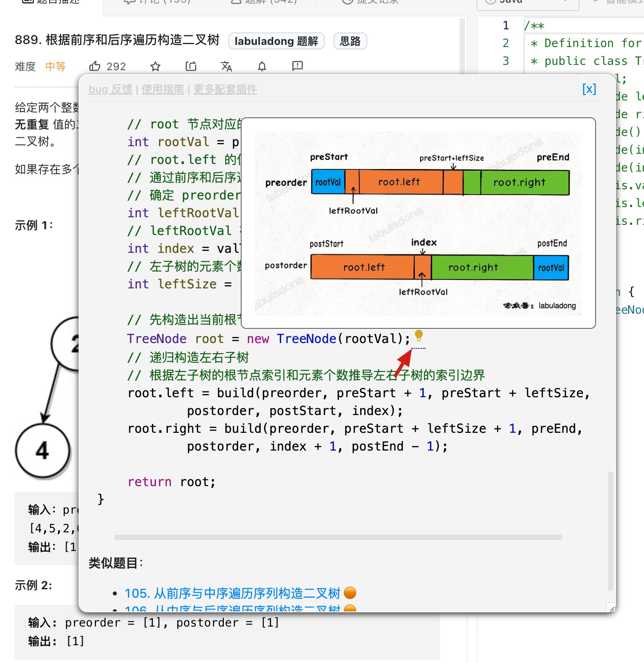
Task: Click tree node 4 in example image
Action: (43, 451)
